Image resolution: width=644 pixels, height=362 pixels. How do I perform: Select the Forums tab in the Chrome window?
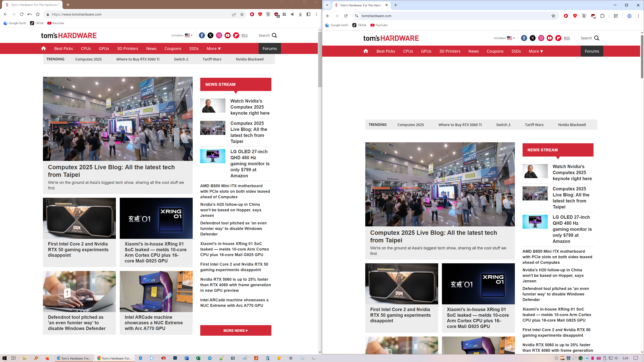(x=592, y=51)
